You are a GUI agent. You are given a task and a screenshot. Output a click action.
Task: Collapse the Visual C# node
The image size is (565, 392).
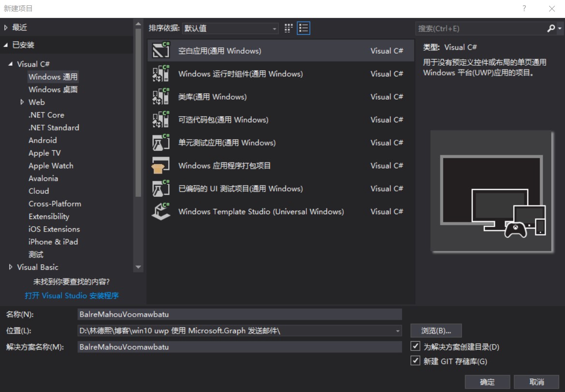(11, 64)
